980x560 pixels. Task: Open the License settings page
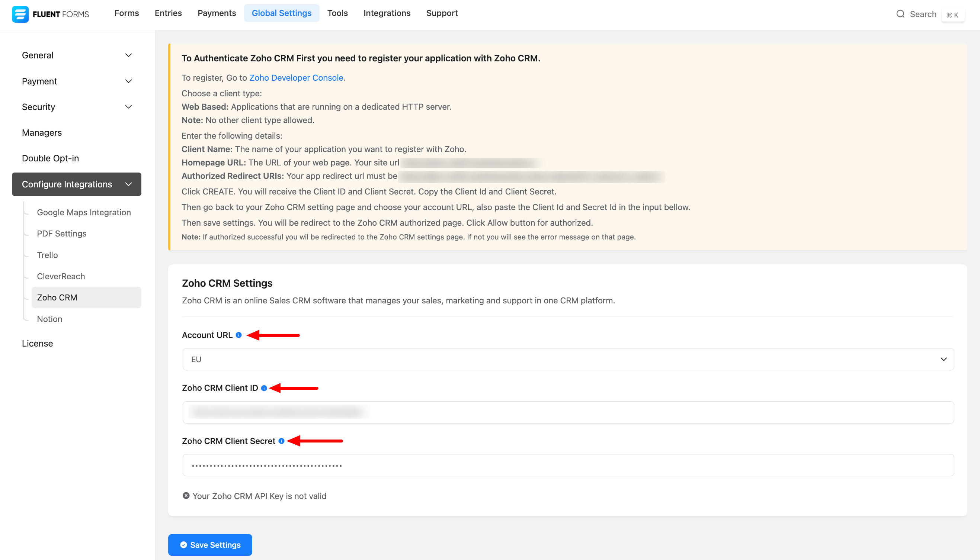[37, 344]
